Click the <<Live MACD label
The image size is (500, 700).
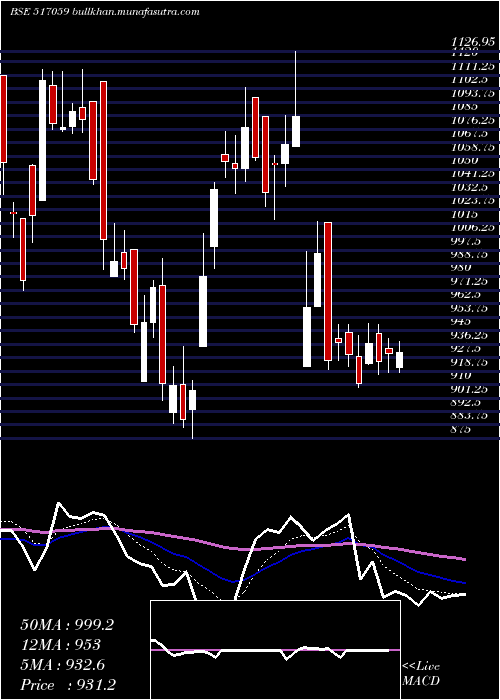pos(421,674)
